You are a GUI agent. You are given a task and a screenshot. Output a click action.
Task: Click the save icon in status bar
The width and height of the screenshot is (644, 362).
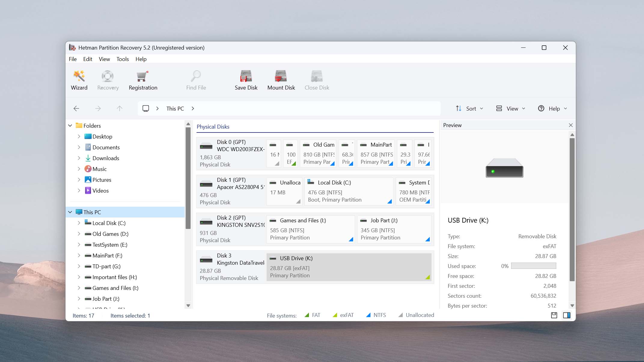[x=554, y=315]
